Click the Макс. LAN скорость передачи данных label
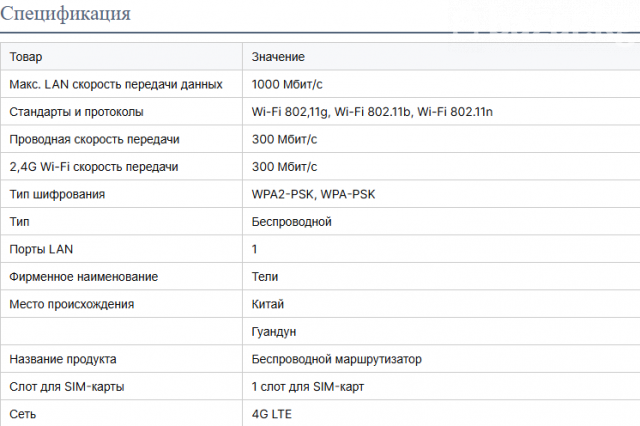 (115, 85)
